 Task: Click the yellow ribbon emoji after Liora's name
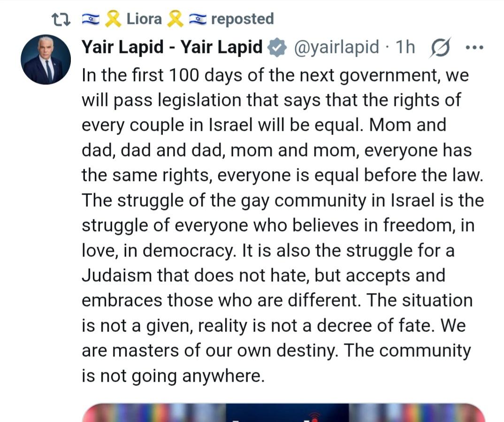coord(176,19)
